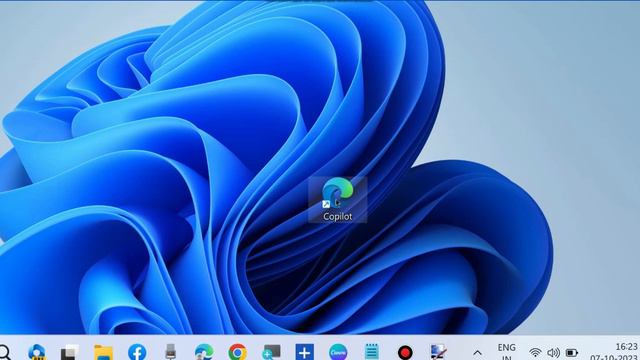The height and width of the screenshot is (360, 640).
Task: Check the battery status icon
Action: [572, 352]
